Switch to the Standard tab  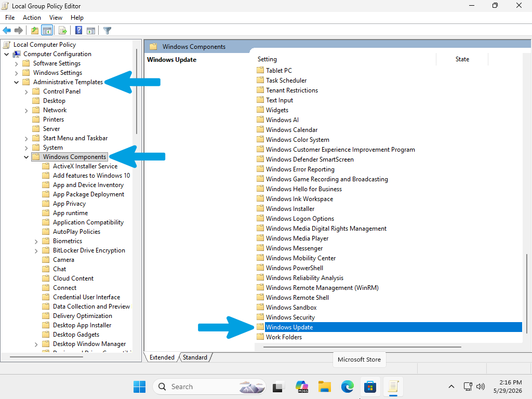click(x=195, y=357)
